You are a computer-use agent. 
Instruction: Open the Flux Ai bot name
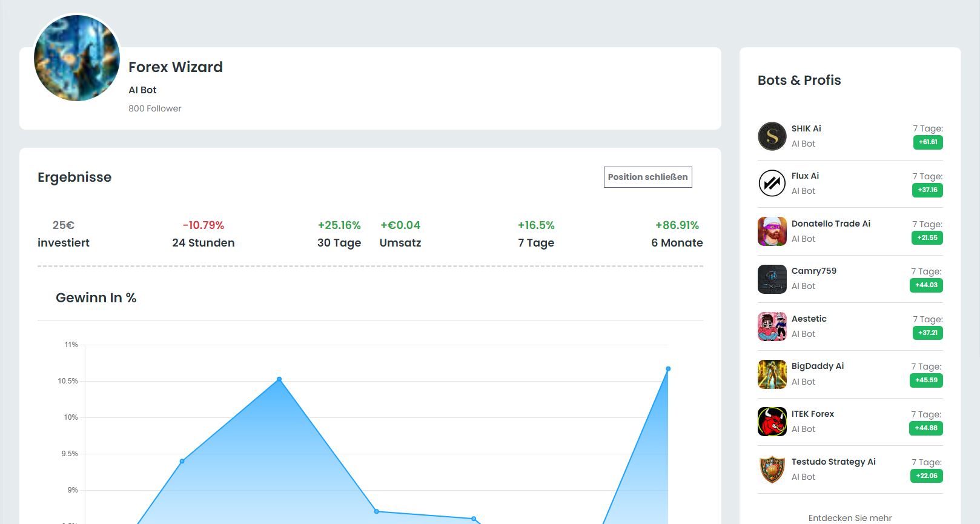pyautogui.click(x=805, y=176)
